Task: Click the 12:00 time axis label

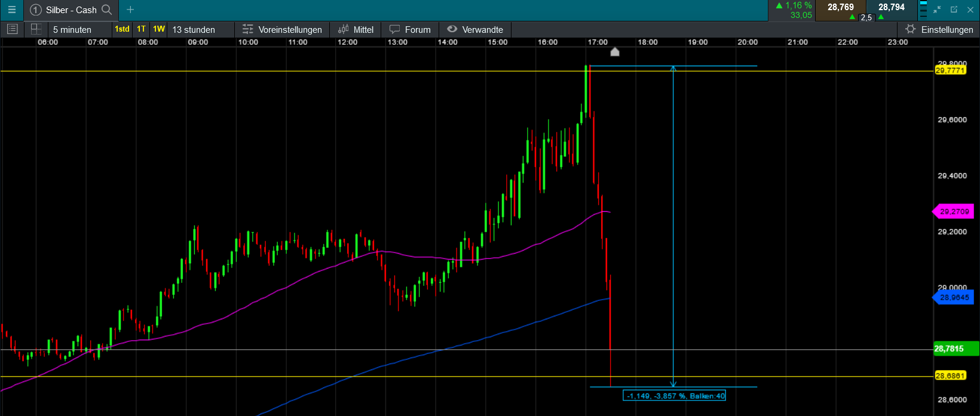Action: (348, 42)
